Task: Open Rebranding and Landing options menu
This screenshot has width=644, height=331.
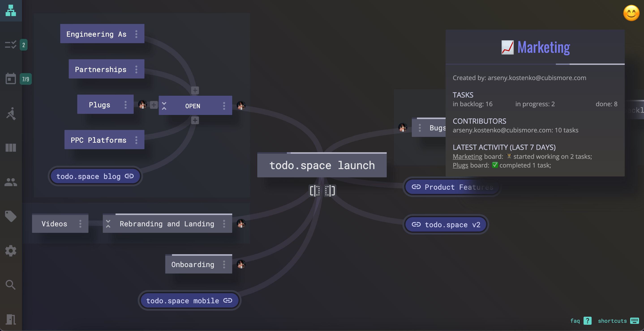Action: click(x=224, y=224)
